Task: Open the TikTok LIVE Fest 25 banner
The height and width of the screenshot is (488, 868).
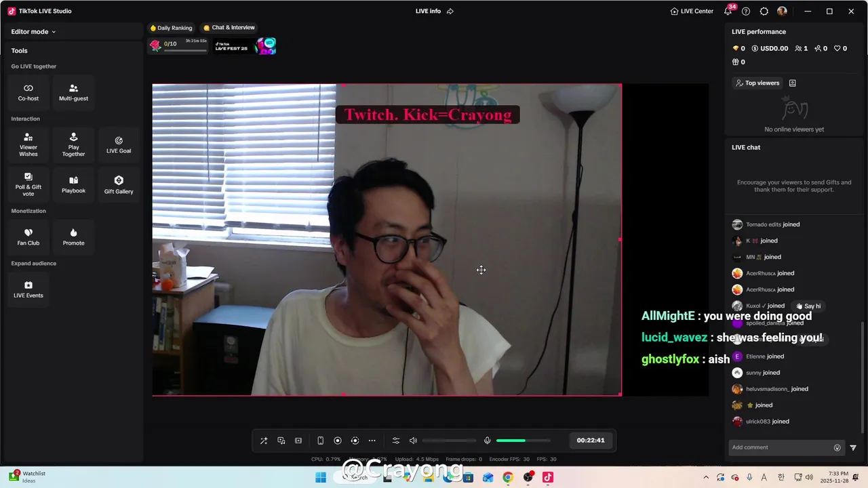Action: point(245,46)
